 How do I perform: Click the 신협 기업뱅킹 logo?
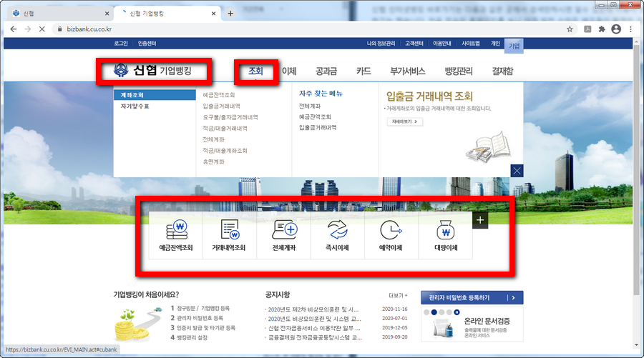coord(153,71)
